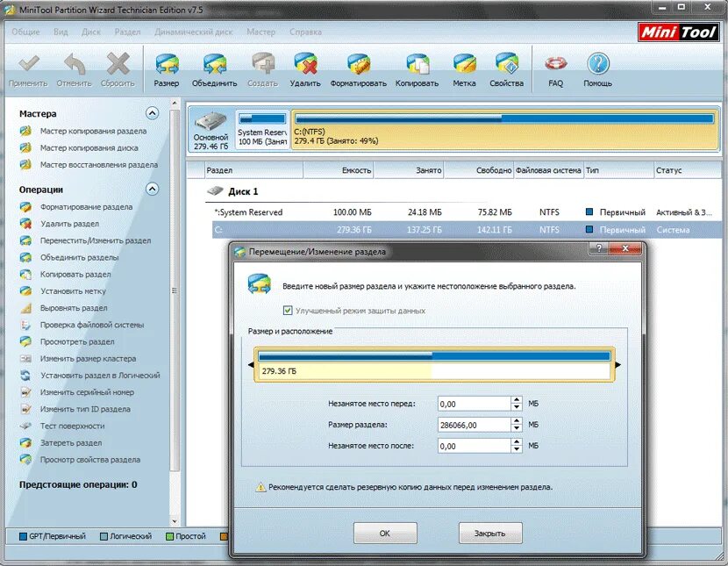Toggle Улучшенный режим защиты данных checkbox
The image size is (728, 566).
[x=288, y=310]
